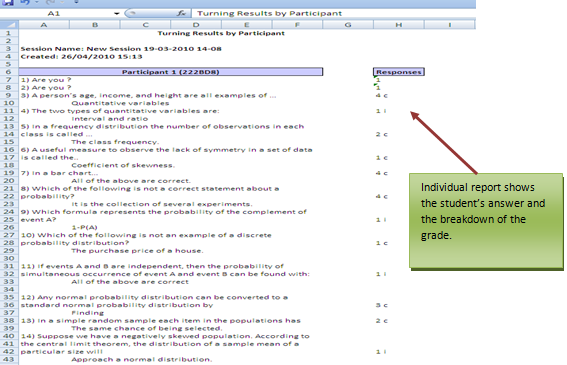Screen dimensions: 567x365
Task: Select column D header
Action: click(196, 25)
